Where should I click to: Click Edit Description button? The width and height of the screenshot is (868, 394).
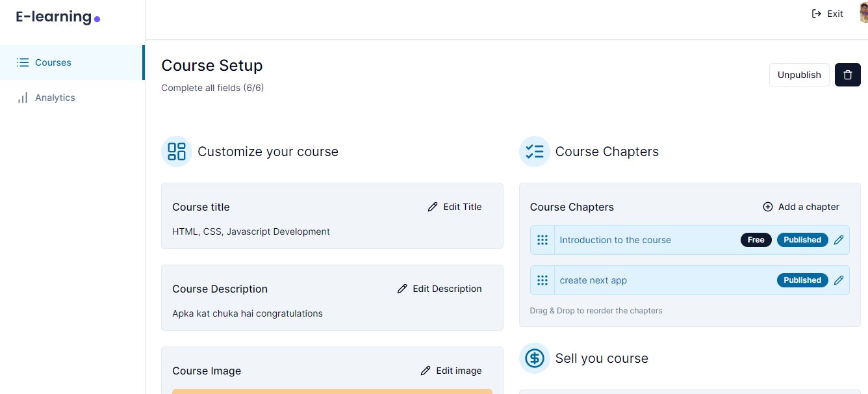(440, 289)
